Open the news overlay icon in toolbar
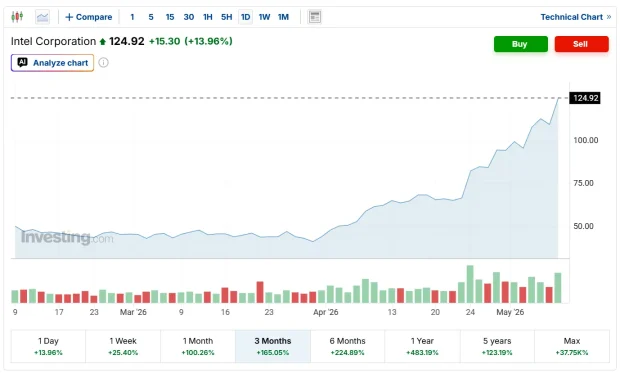Viewport: 620px width, 373px height. (x=314, y=17)
